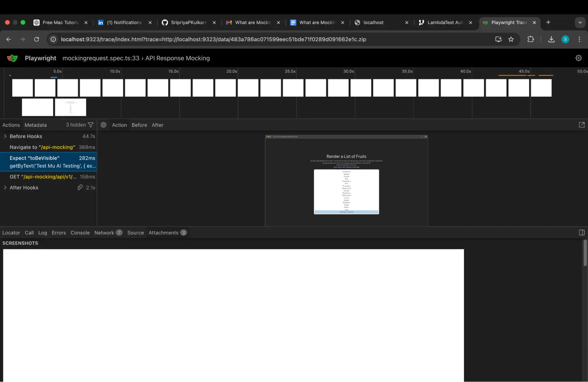
Task: Reload the trace page
Action: pos(36,39)
